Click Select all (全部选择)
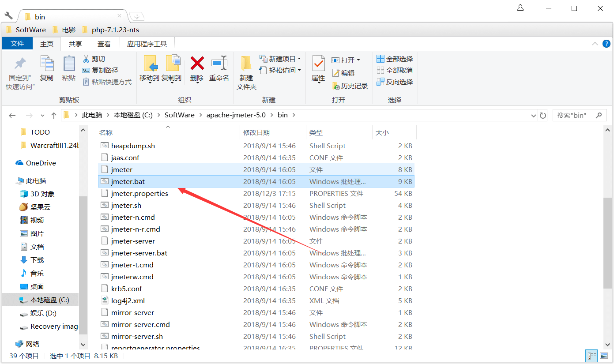 395,59
